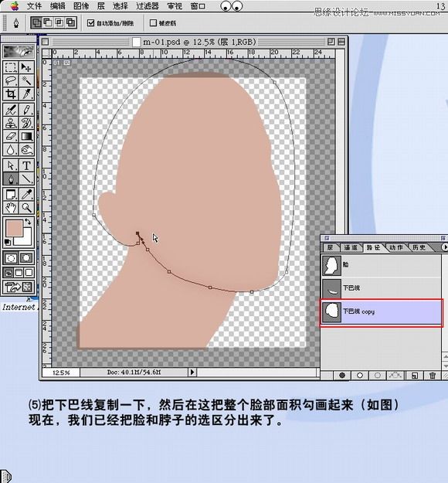Select the History Brush tool

pos(26,123)
